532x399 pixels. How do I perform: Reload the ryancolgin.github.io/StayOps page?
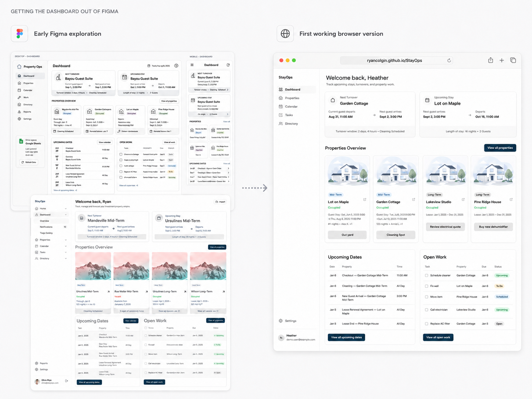(x=449, y=60)
